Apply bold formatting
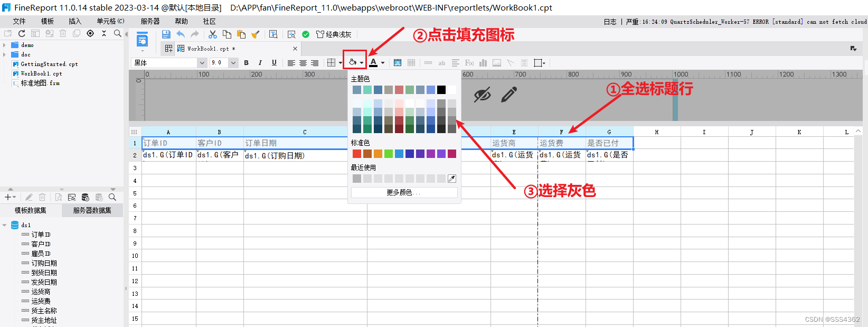The height and width of the screenshot is (327, 868). (246, 63)
